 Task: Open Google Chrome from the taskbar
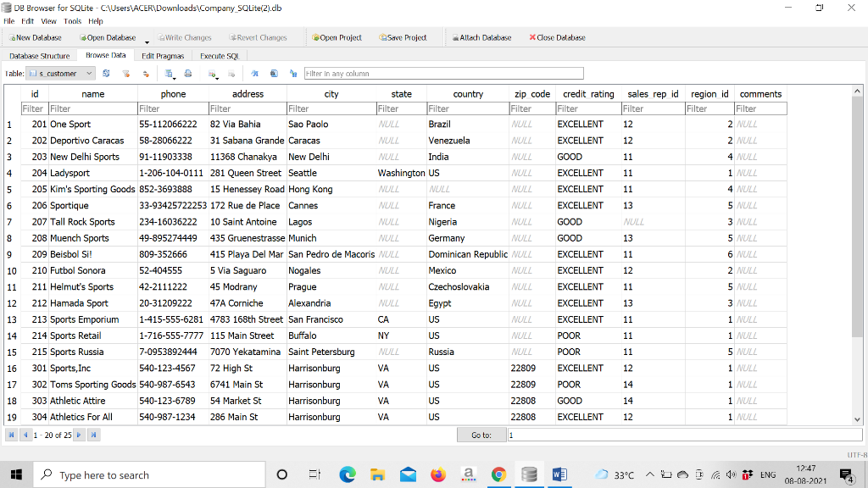point(498,474)
